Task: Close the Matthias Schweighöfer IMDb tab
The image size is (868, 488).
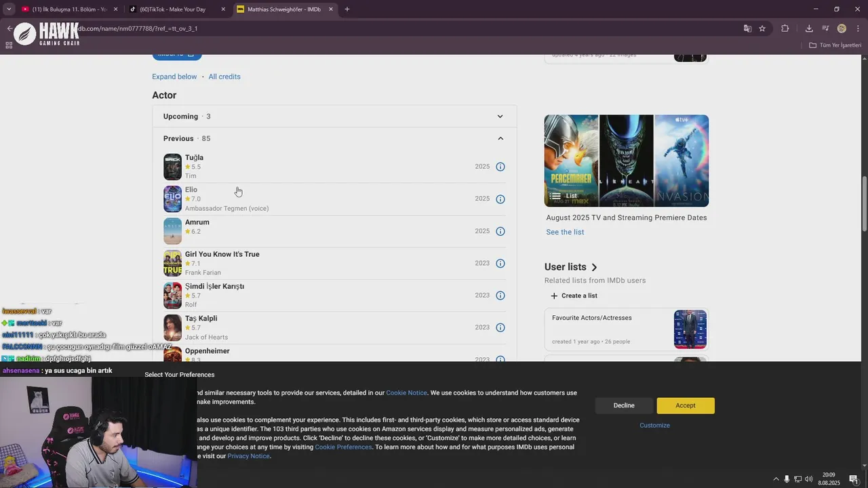Action: click(331, 9)
